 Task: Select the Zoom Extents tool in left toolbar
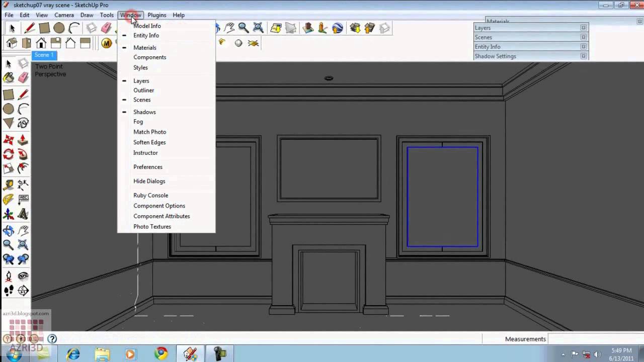click(23, 245)
